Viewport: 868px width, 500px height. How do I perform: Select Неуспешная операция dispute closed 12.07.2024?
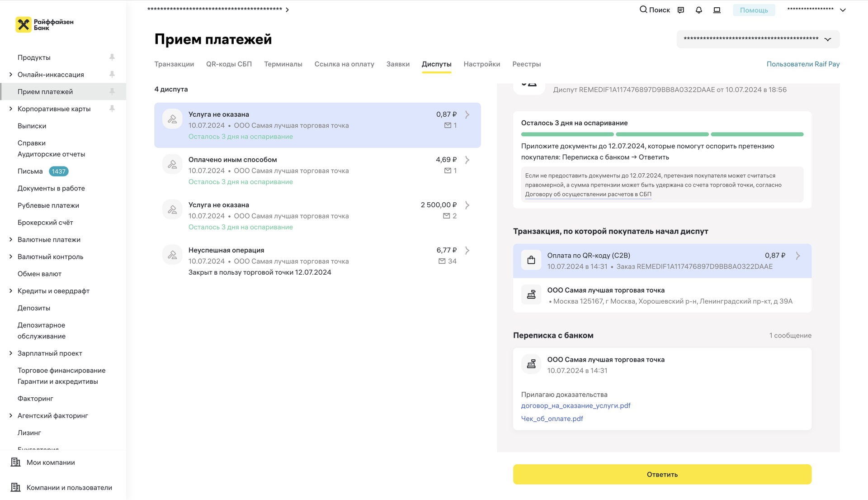(x=317, y=261)
